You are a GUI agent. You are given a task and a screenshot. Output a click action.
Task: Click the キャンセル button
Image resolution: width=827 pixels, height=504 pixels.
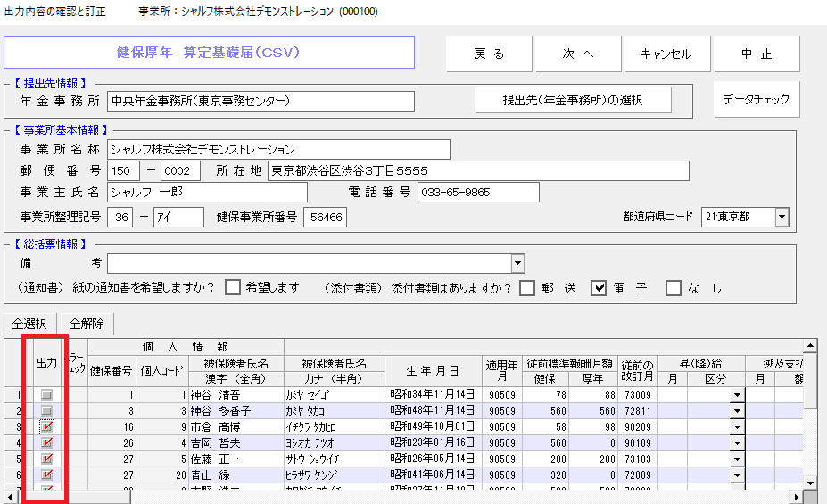click(x=666, y=54)
